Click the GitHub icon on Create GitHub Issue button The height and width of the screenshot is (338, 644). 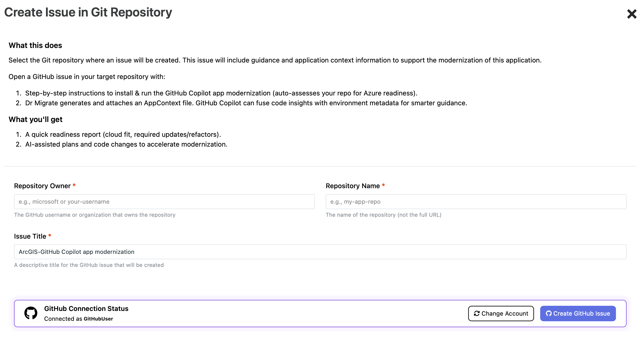549,313
